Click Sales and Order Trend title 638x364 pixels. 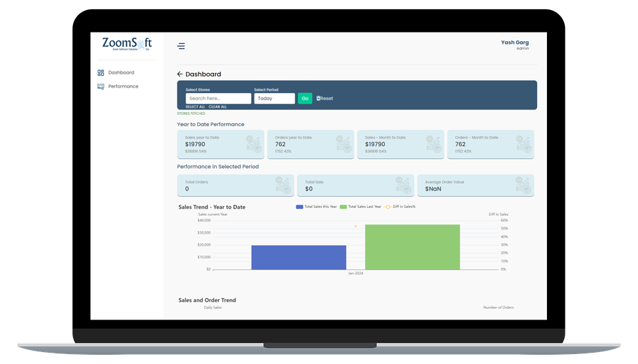tap(207, 300)
